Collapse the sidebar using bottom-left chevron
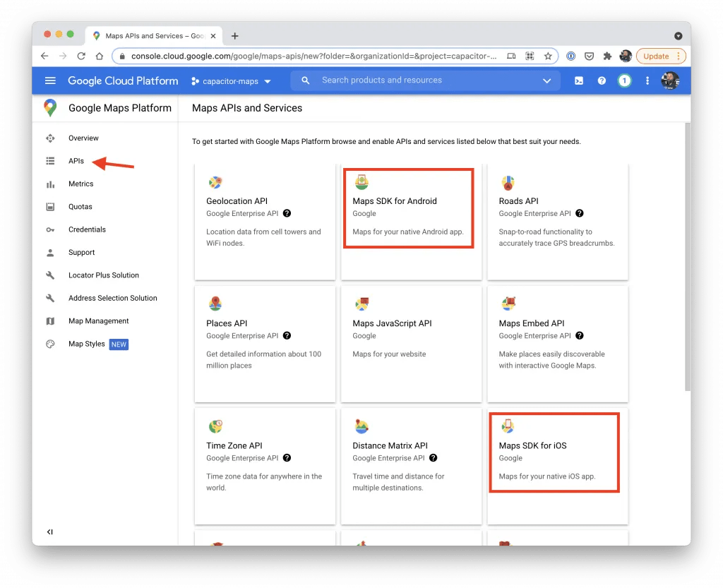This screenshot has width=723, height=588. point(49,532)
